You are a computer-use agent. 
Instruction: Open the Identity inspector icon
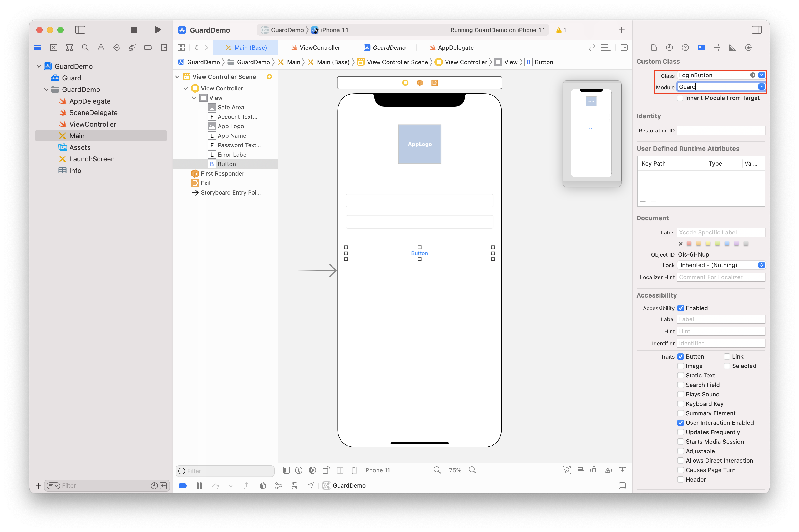pos(701,48)
